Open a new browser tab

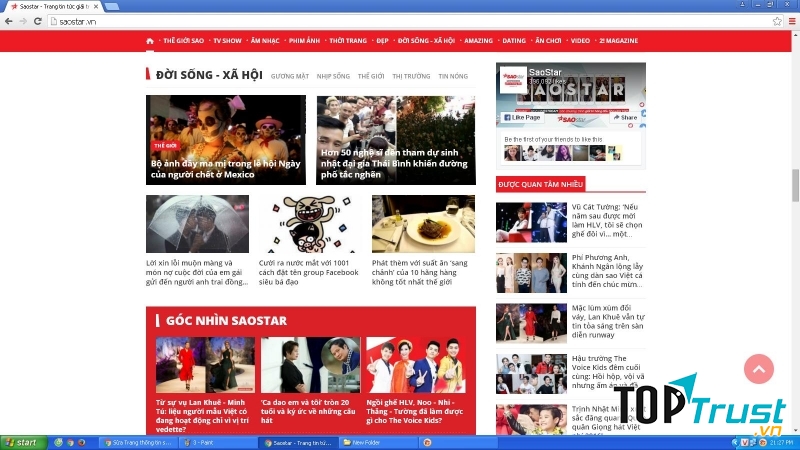point(112,7)
